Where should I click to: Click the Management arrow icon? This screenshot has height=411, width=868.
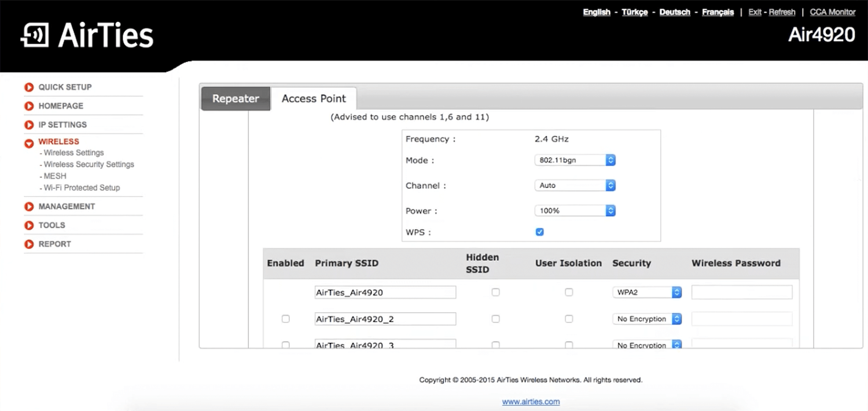[29, 206]
